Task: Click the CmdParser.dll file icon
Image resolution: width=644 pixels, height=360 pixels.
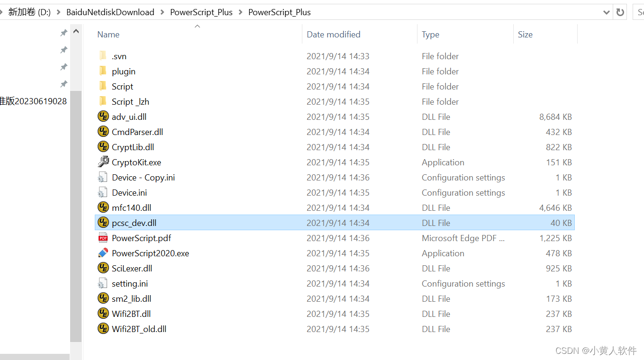Action: click(103, 132)
